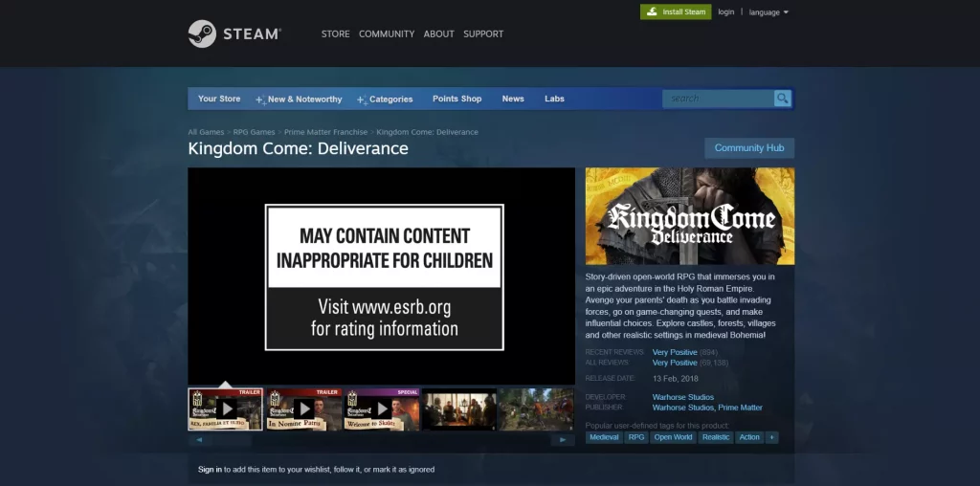Click the release date 13 Feb, 2018

[676, 379]
